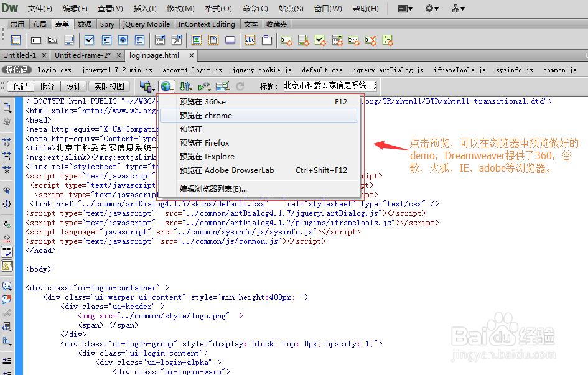Click Select Parent Tag icon
588x375 pixels.
(x=7, y=190)
